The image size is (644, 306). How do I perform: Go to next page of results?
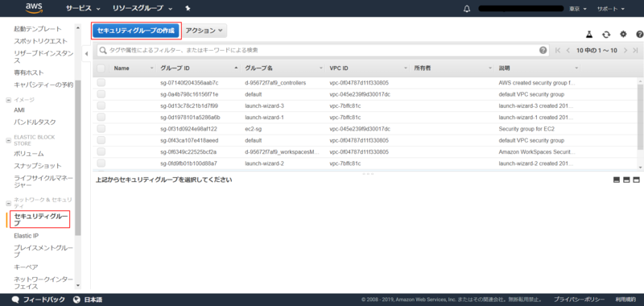click(625, 51)
